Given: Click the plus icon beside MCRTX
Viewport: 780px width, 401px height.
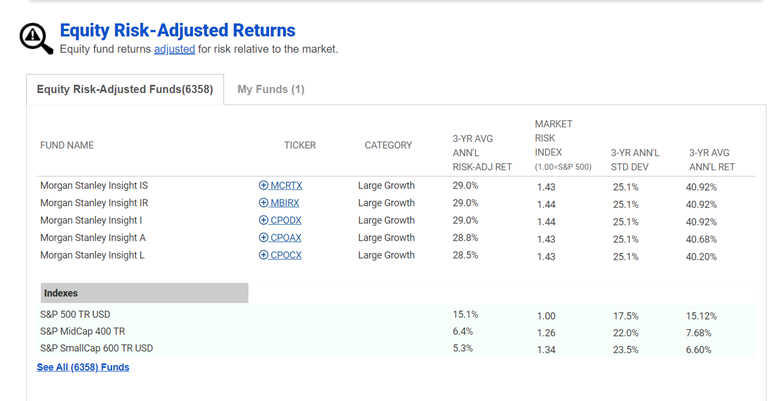Looking at the screenshot, I should (x=264, y=186).
